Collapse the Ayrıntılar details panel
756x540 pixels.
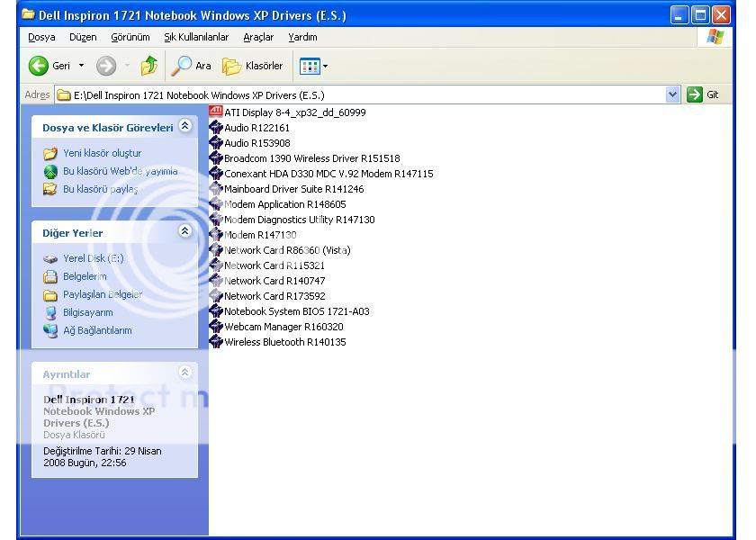[x=185, y=373]
